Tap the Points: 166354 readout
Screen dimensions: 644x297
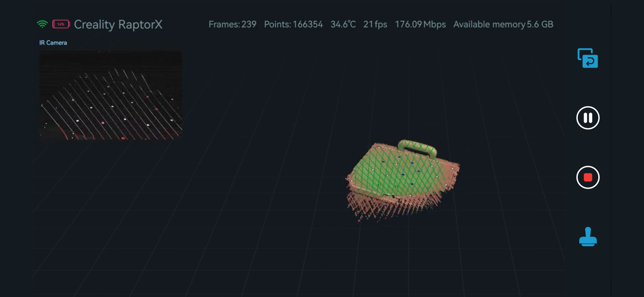pos(293,24)
